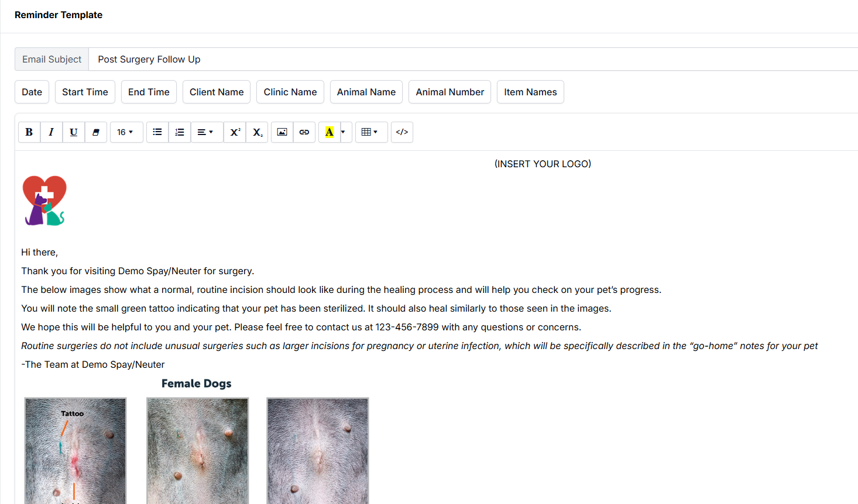Image resolution: width=858 pixels, height=504 pixels.
Task: Insert a picture into the template
Action: 282,132
